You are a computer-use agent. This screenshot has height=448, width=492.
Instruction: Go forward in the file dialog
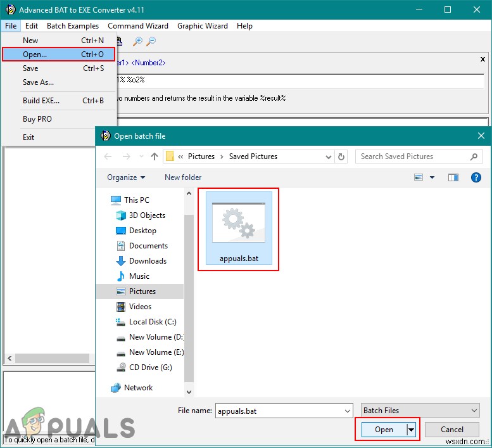(x=126, y=157)
